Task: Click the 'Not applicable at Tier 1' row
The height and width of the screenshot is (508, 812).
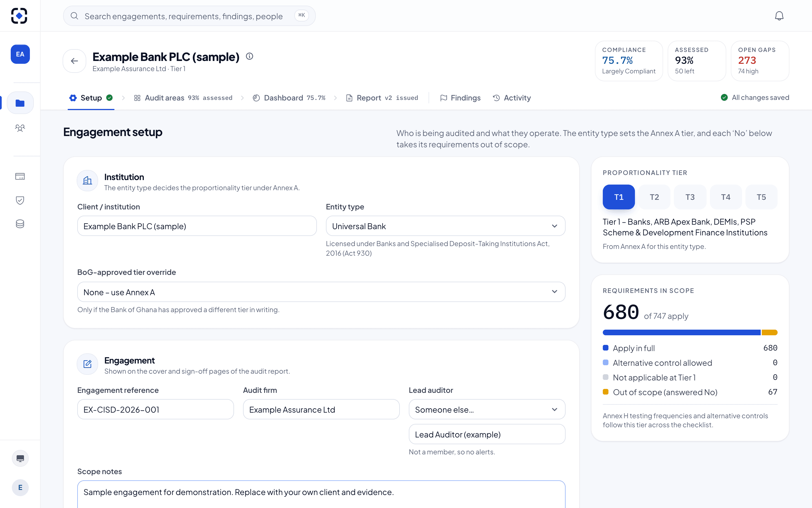Action: pos(690,377)
